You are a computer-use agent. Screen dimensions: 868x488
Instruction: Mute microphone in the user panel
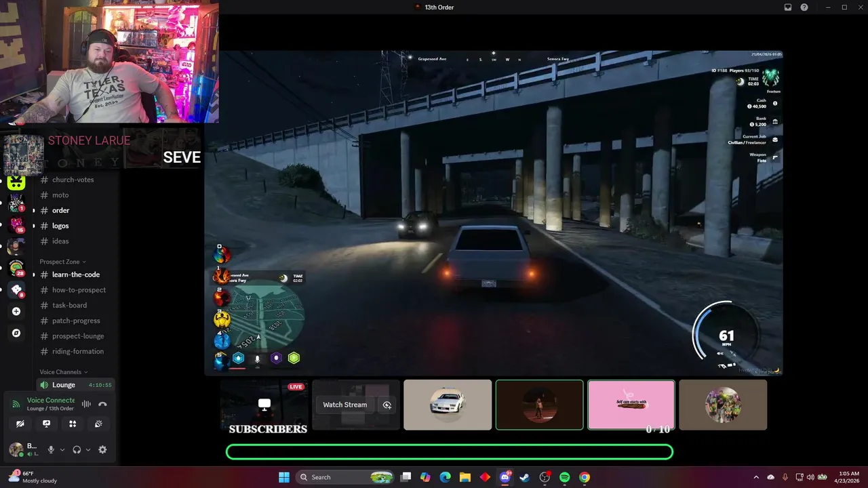[x=51, y=449]
